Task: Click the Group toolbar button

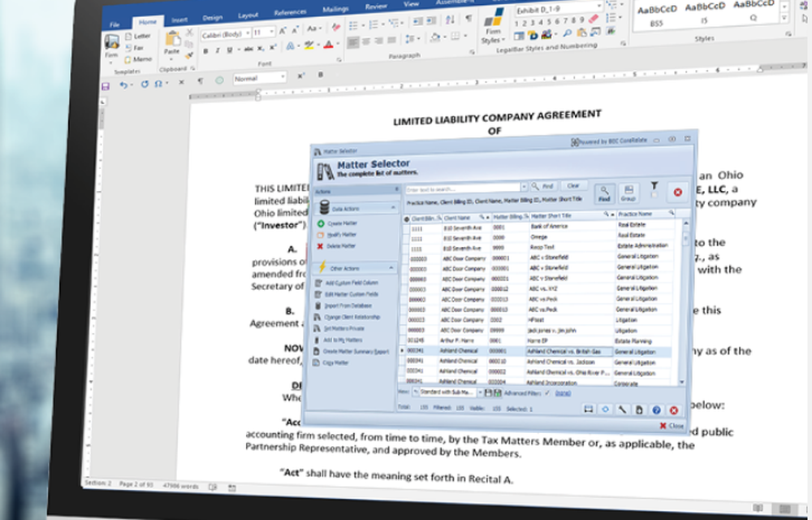Action: tap(628, 193)
